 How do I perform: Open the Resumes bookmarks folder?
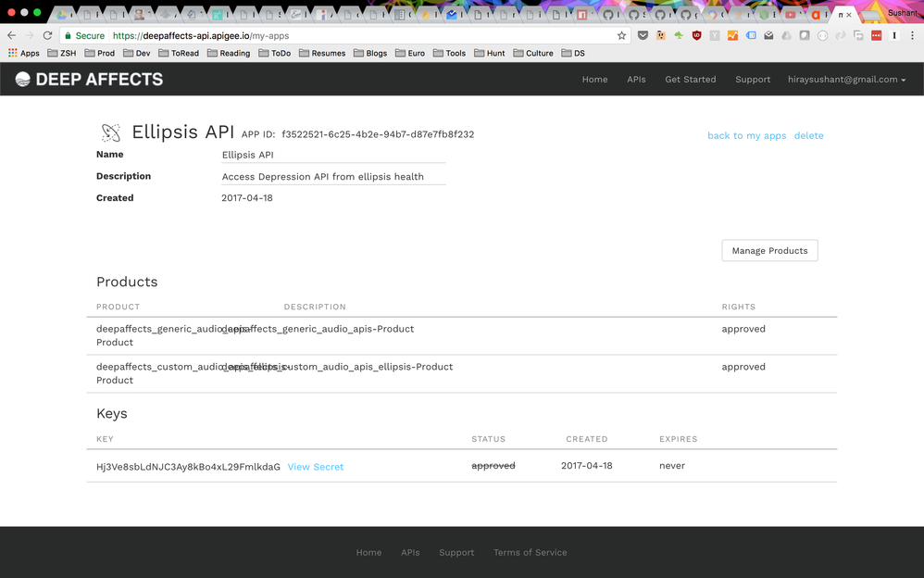pos(322,53)
